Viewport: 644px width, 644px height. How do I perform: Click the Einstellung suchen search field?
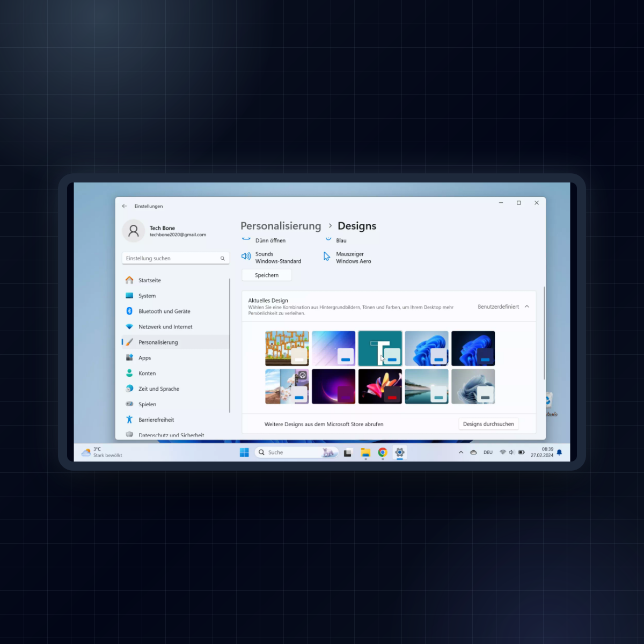(175, 258)
